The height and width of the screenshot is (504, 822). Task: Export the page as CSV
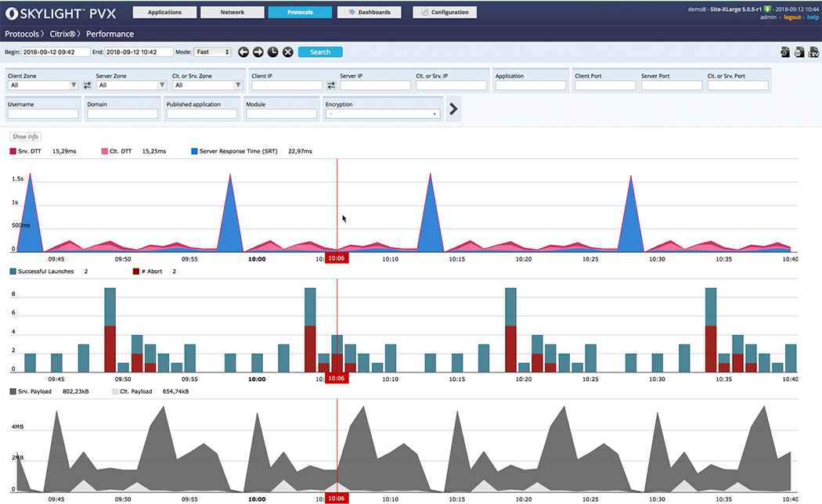(813, 52)
